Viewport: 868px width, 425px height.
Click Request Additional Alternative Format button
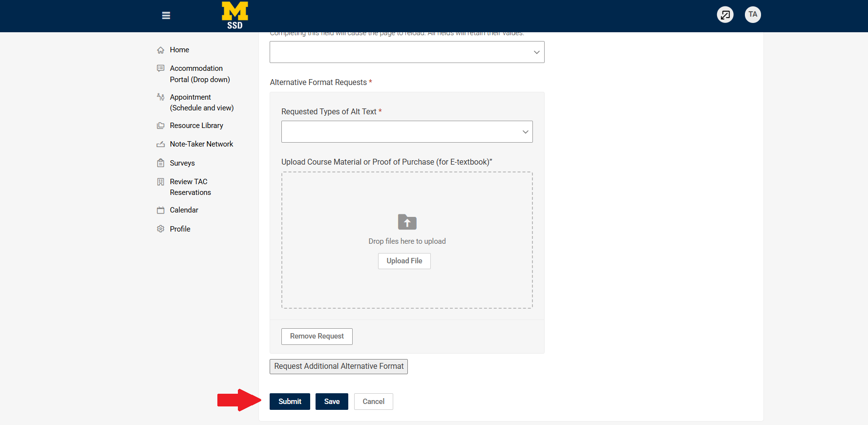tap(339, 366)
